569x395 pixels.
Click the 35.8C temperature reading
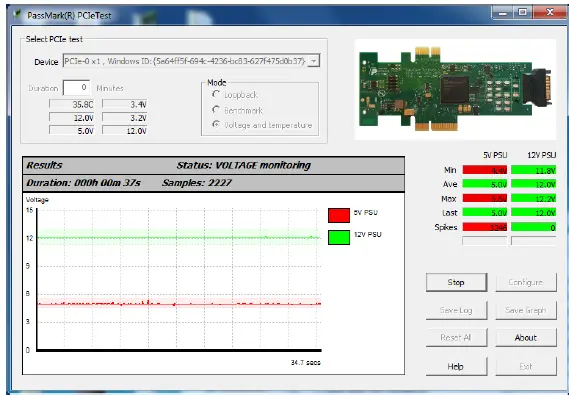[x=71, y=104]
